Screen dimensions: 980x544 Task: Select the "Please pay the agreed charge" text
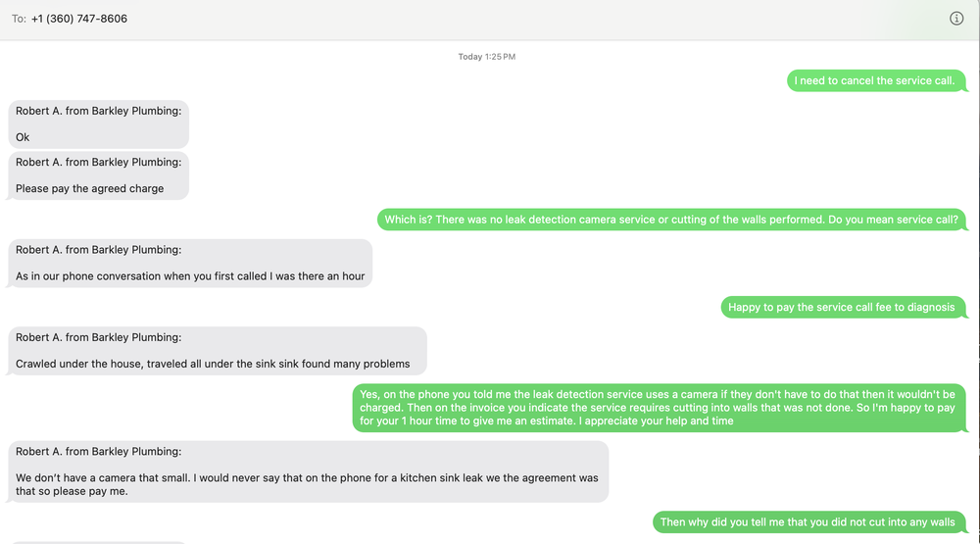click(x=90, y=188)
